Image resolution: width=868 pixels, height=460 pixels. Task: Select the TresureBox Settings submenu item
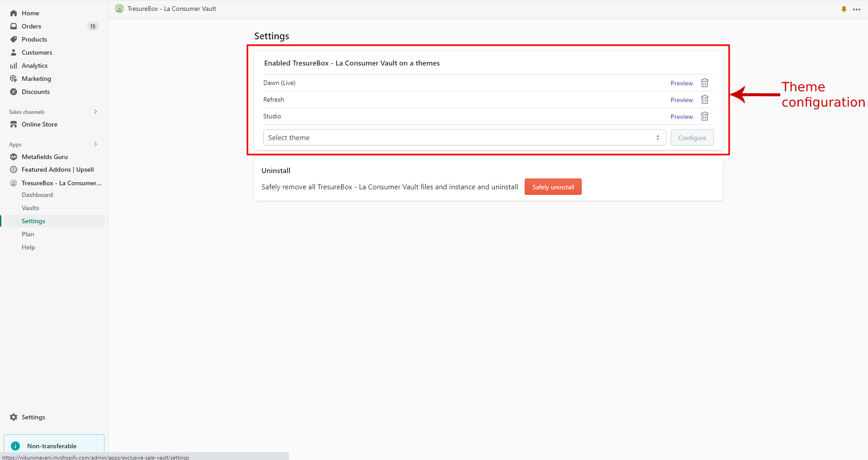(33, 221)
